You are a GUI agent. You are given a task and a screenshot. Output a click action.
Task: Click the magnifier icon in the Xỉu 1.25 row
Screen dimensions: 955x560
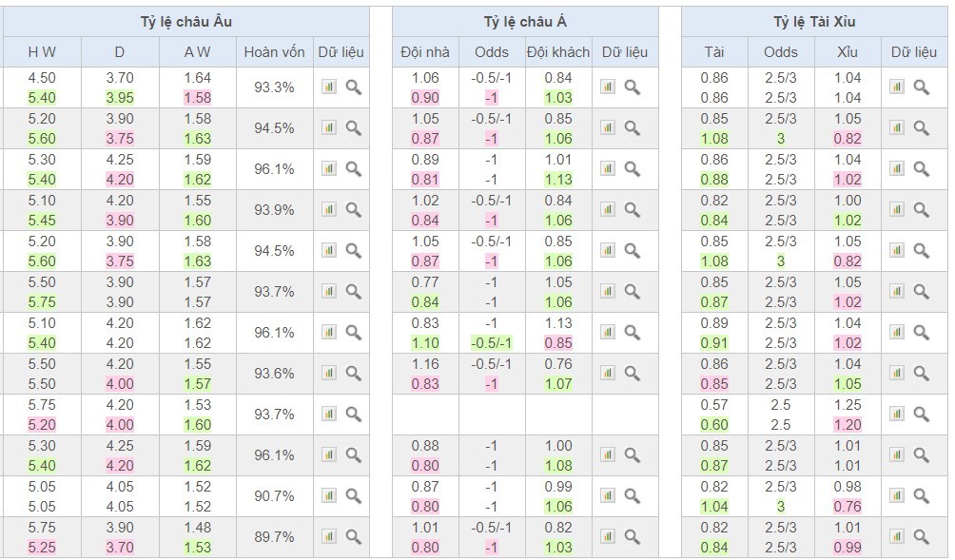tap(921, 415)
